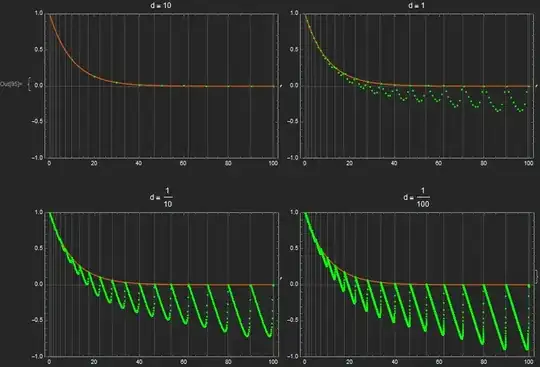Click the 40 x-axis label of d = 1/100 plot
Image resolution: width=540 pixels, height=367 pixels.
click(394, 362)
